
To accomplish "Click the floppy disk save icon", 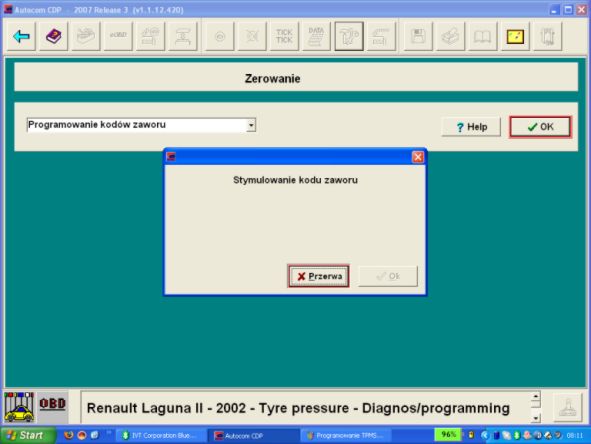I will coord(418,37).
